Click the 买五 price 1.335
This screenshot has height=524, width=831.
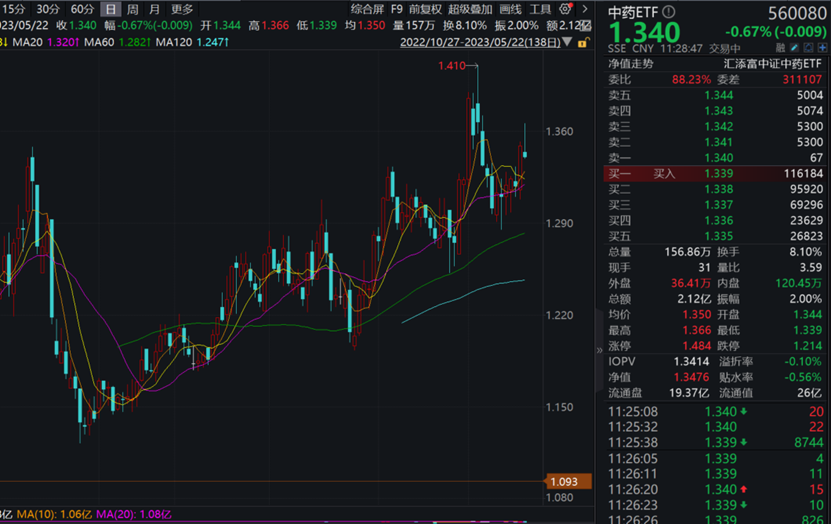(719, 236)
